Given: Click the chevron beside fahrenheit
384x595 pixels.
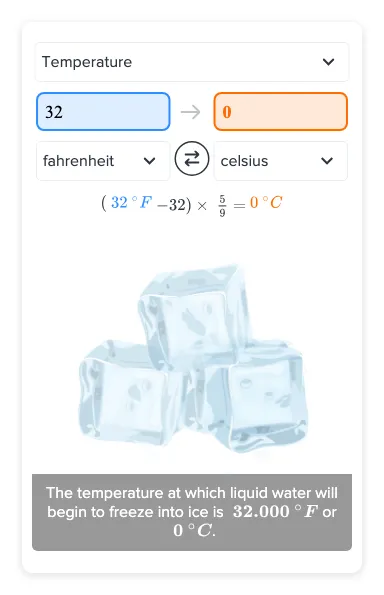Looking at the screenshot, I should (x=150, y=161).
